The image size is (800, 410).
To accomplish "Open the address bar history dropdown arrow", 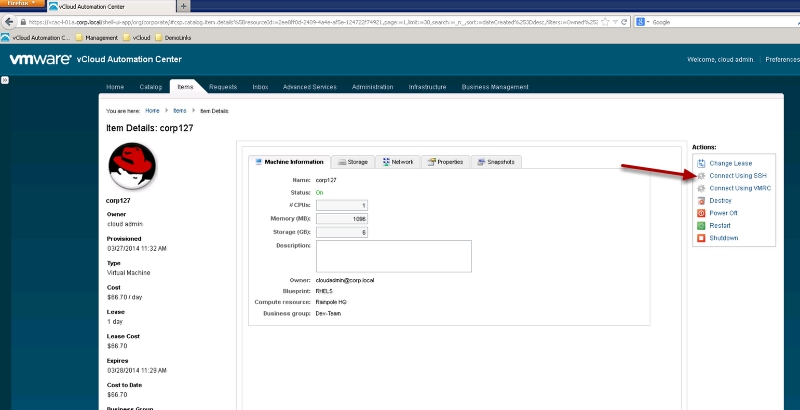I will point(615,22).
